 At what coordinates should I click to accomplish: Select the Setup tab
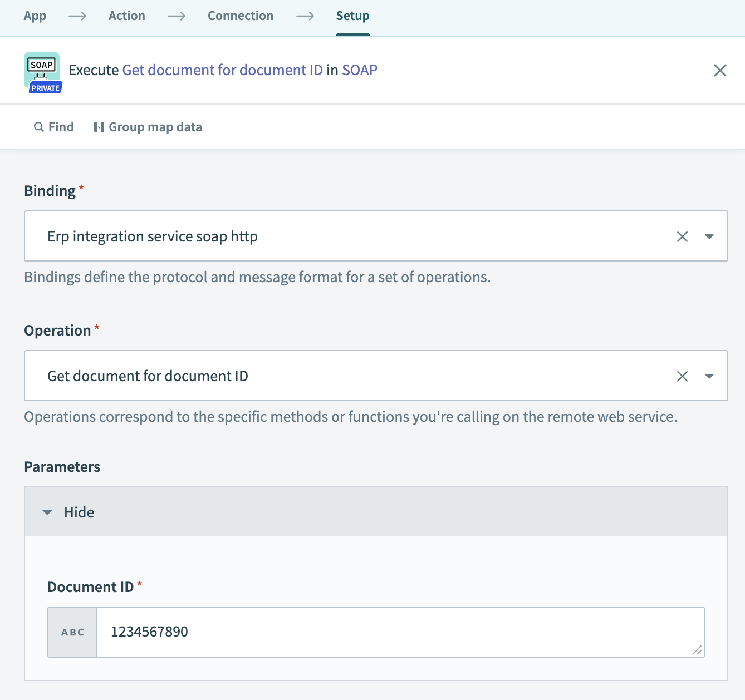pos(352,16)
